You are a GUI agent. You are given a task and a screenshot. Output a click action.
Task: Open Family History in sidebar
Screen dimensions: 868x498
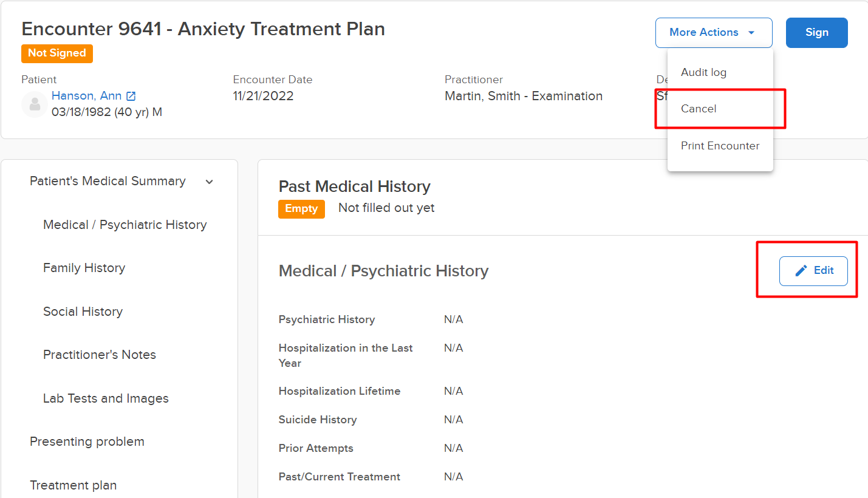tap(84, 268)
